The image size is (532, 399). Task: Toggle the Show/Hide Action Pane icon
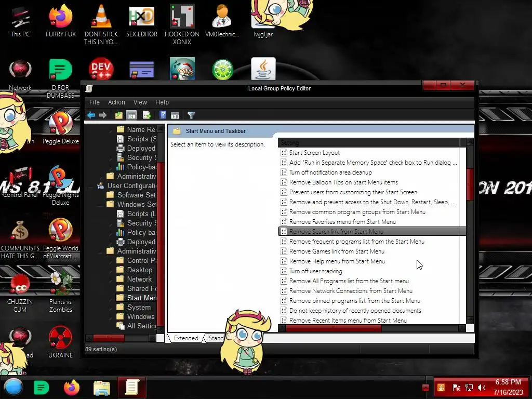175,115
